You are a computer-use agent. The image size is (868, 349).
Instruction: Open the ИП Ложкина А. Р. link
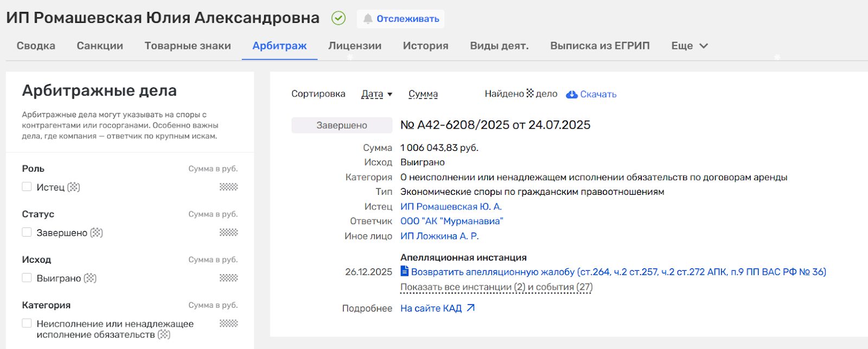[x=439, y=236]
